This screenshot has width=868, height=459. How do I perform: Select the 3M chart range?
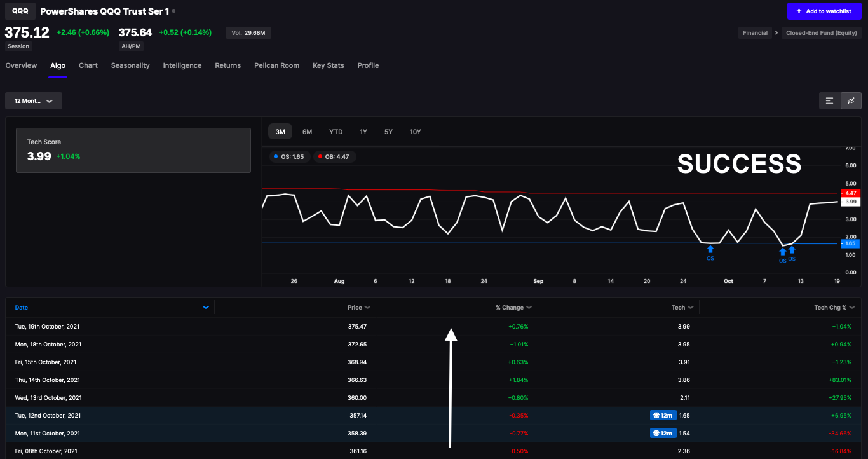tap(280, 132)
